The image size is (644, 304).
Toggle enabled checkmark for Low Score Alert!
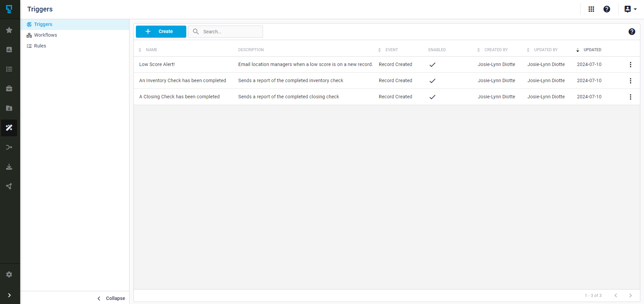click(x=432, y=64)
